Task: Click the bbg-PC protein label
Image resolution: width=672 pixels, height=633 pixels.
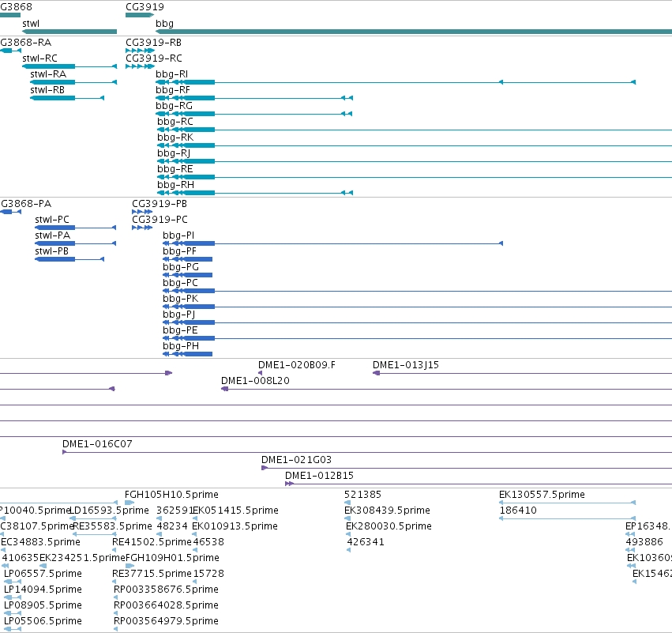Action: tap(180, 283)
